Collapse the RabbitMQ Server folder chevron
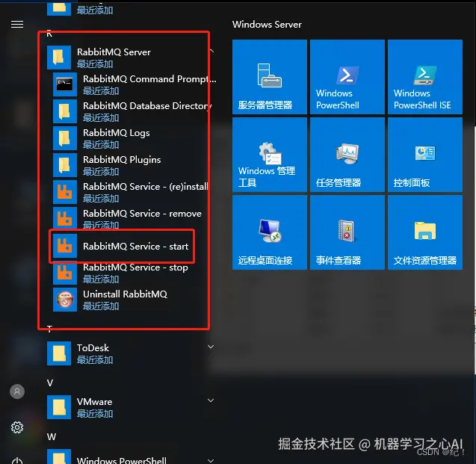Image resolution: width=476 pixels, height=464 pixels. (x=212, y=52)
